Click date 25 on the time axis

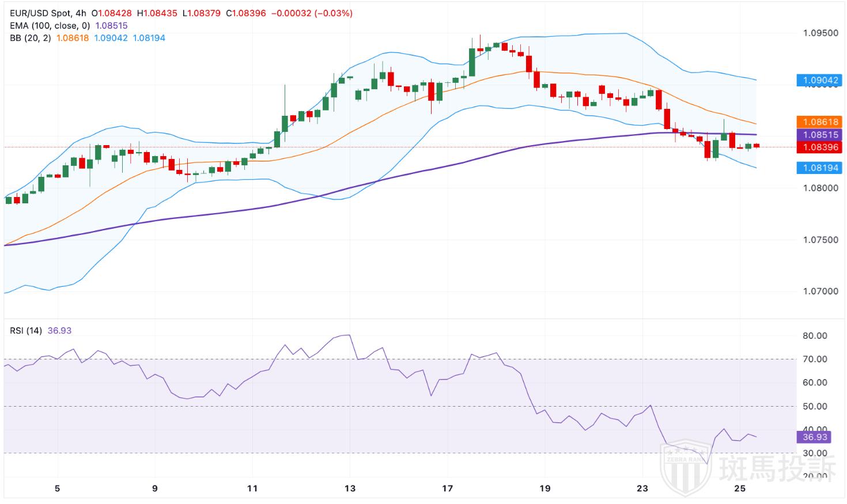(x=740, y=488)
